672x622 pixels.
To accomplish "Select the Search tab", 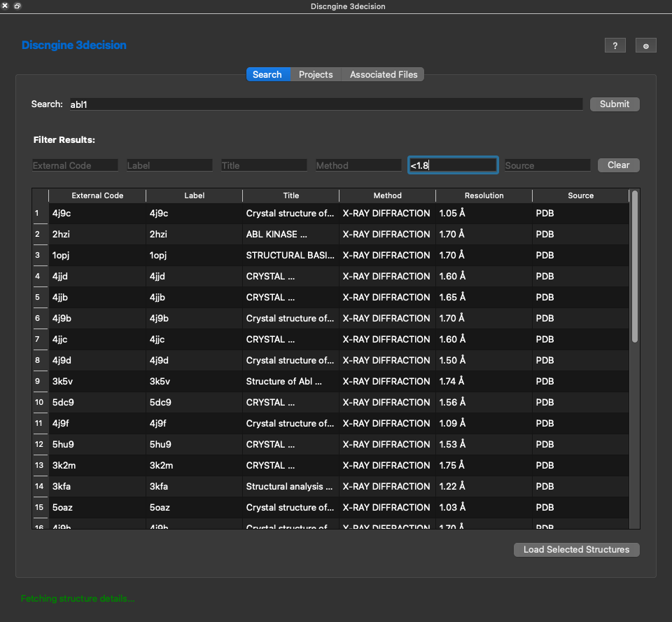I will (x=267, y=75).
